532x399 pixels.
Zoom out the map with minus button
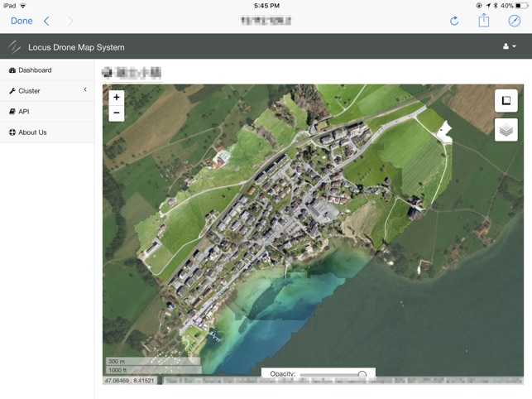117,113
